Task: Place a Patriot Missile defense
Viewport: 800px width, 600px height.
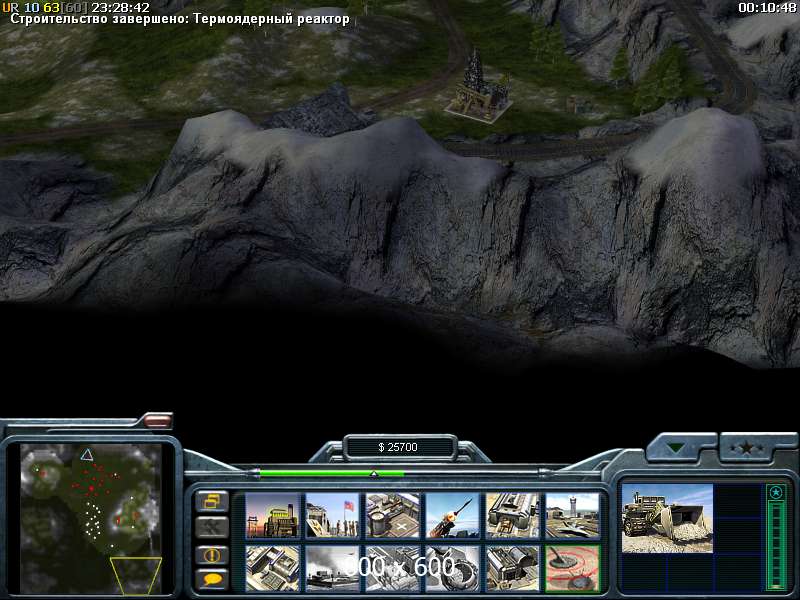Action: point(453,515)
